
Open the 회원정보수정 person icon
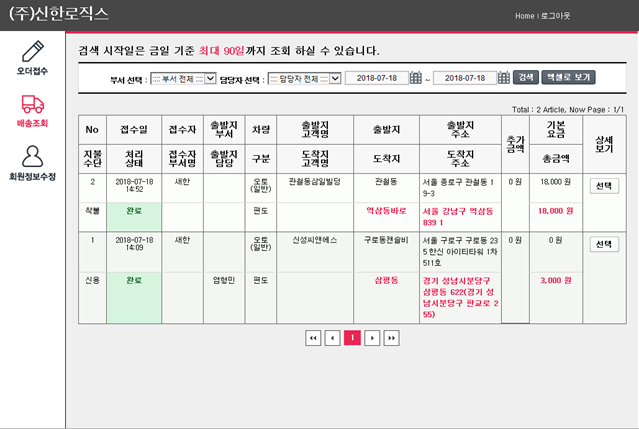click(33, 156)
